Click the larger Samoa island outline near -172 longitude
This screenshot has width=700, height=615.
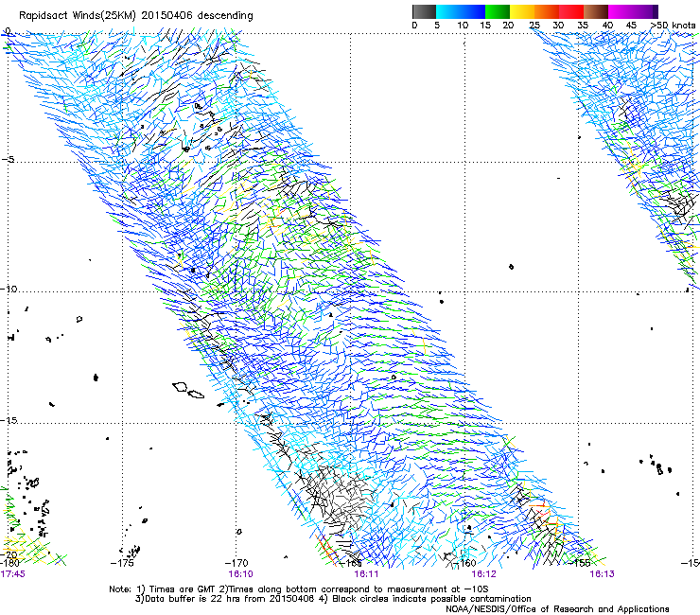tap(180, 387)
